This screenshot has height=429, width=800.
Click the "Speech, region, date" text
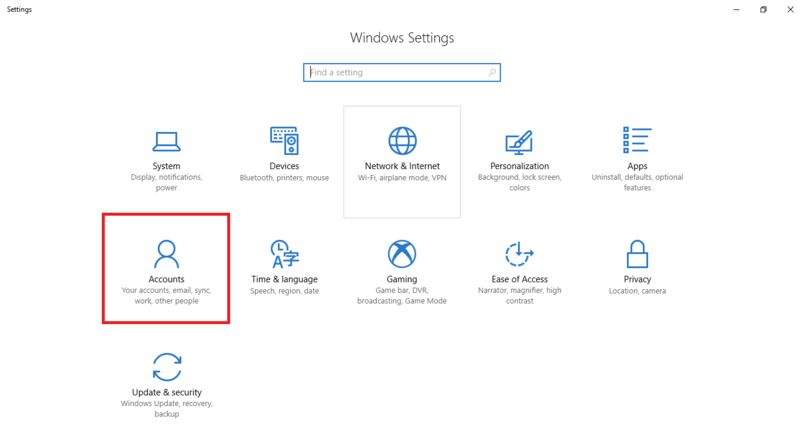point(284,291)
